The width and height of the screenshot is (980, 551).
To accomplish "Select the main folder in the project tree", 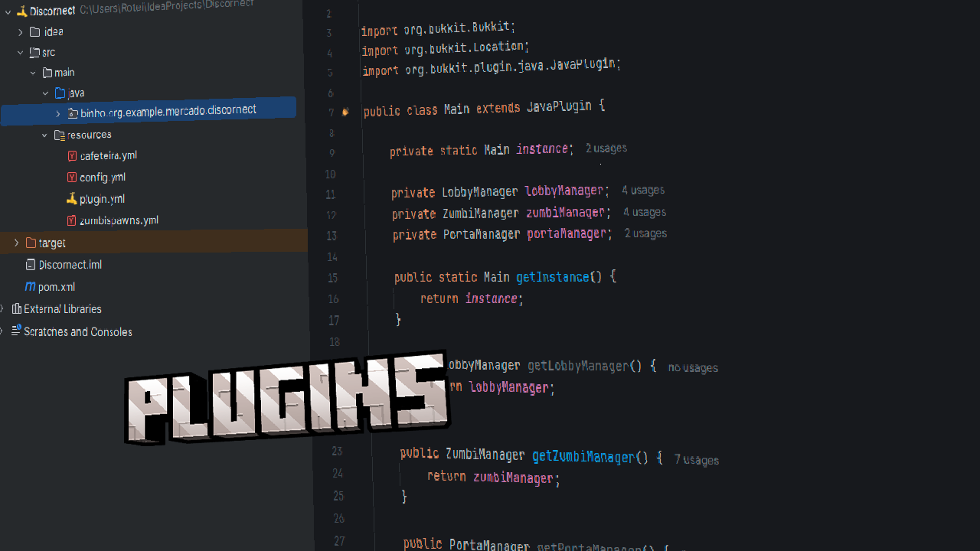I will 64,72.
